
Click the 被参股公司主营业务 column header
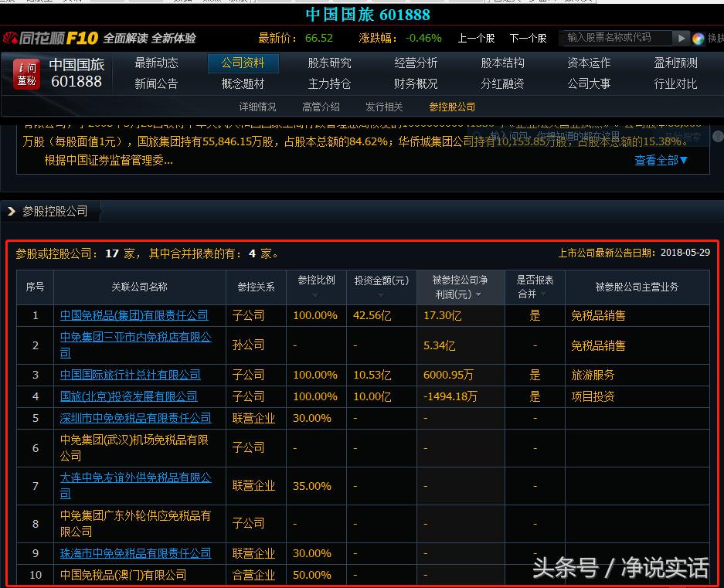click(637, 287)
